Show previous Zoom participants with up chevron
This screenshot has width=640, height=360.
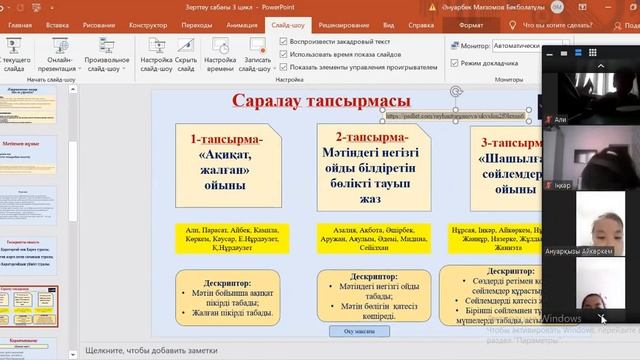[601, 66]
